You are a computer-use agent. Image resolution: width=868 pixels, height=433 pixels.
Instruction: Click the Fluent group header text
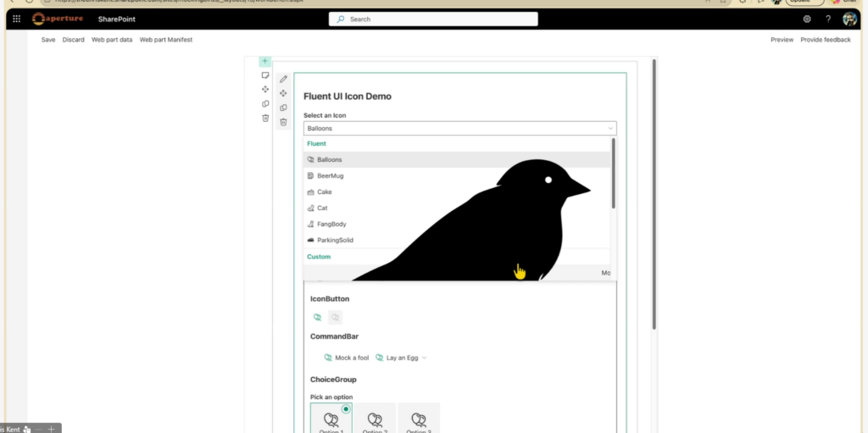point(317,143)
